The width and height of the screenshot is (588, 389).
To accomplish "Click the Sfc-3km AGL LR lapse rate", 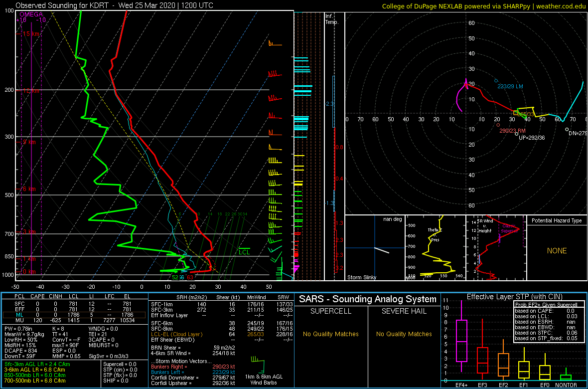I will pos(37,364).
